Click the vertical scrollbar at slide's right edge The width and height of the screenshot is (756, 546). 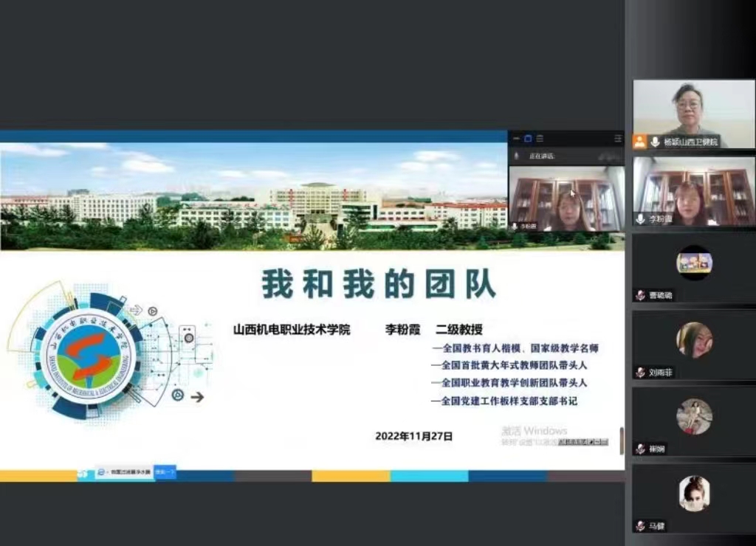click(x=621, y=440)
